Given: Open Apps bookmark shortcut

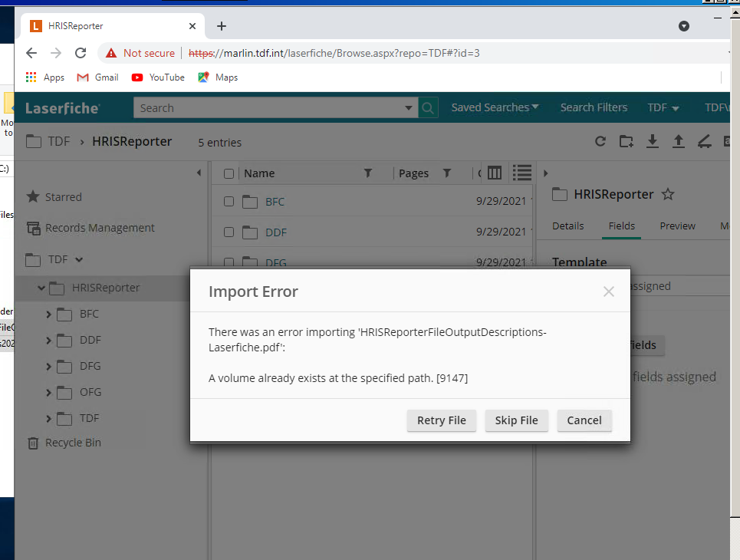Looking at the screenshot, I should (44, 77).
